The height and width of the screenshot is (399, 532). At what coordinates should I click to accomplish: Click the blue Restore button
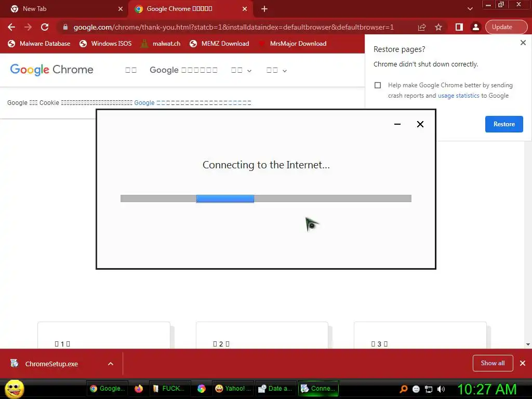(x=504, y=124)
